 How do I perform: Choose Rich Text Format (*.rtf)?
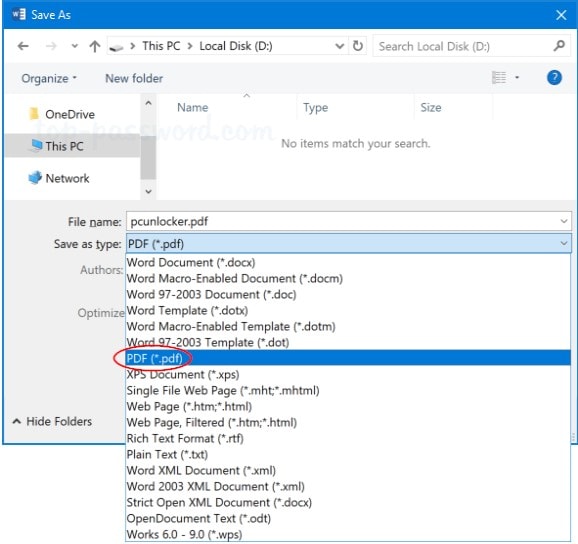348,439
